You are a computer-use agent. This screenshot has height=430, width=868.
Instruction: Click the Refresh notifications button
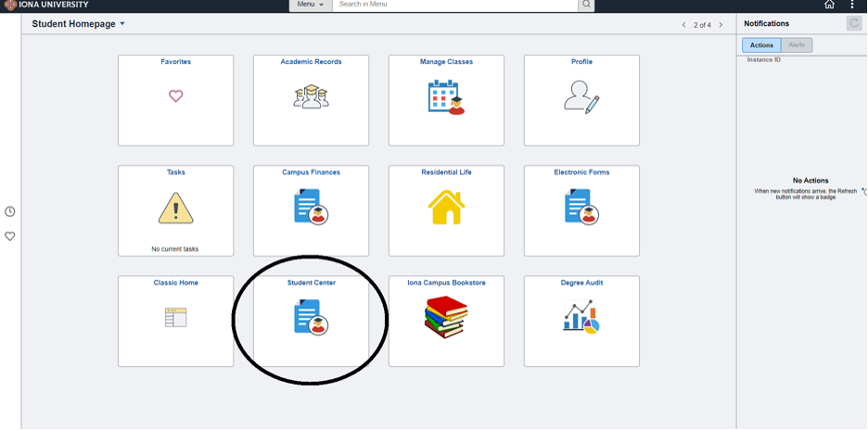click(854, 23)
